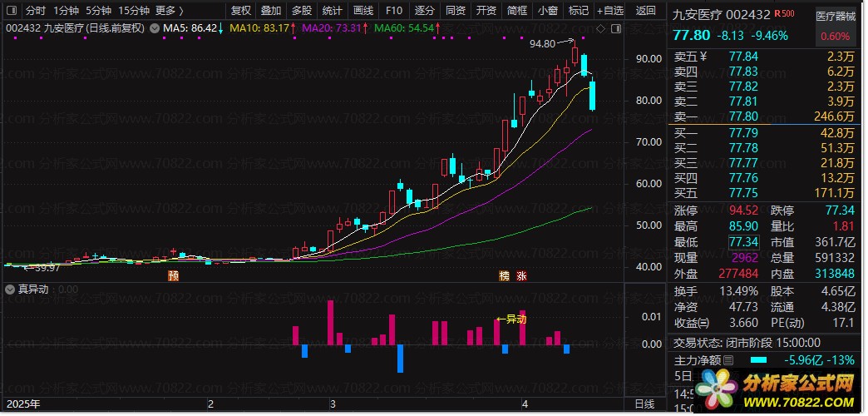Open the 复权 adjustment menu
868x416 pixels.
(241, 10)
